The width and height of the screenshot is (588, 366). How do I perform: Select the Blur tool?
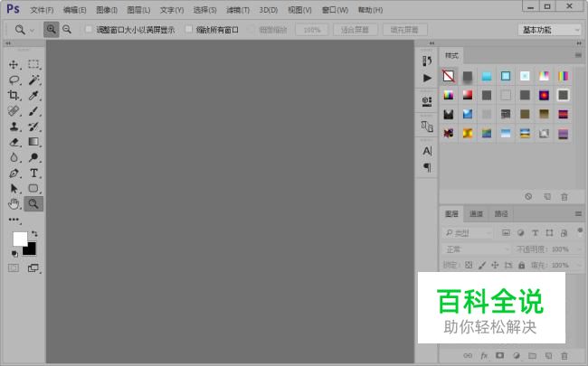14,157
